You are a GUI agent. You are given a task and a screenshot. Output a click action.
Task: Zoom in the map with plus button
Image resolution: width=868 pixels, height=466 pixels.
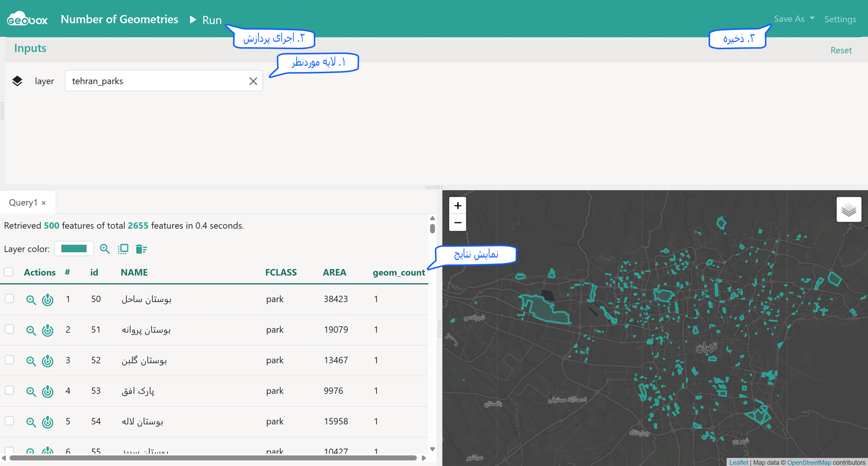[x=457, y=206]
